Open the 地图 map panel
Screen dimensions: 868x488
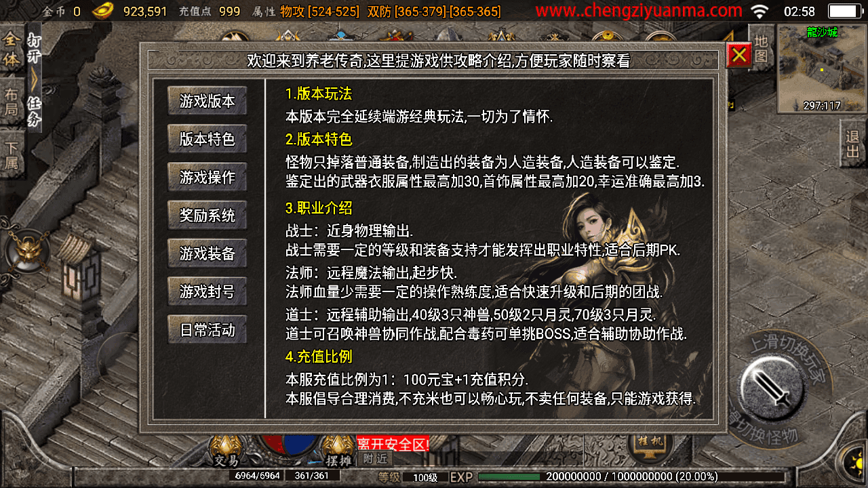click(x=762, y=47)
